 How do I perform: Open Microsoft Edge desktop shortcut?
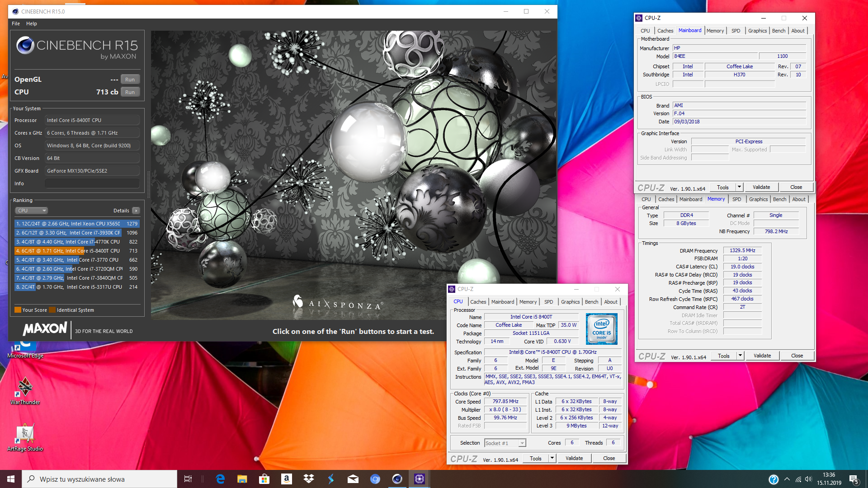25,350
